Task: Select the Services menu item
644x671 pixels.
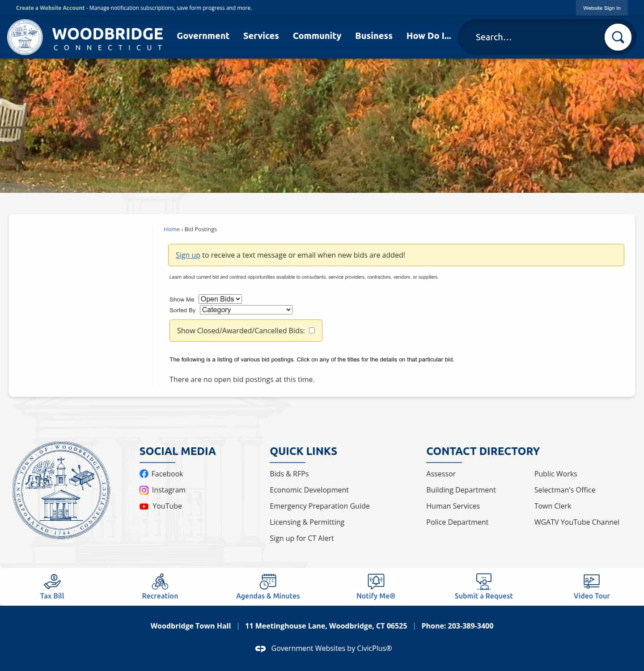Action: [x=261, y=36]
